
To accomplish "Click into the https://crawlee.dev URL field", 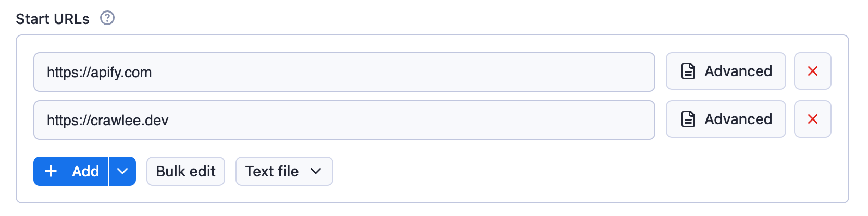I will pyautogui.click(x=344, y=120).
